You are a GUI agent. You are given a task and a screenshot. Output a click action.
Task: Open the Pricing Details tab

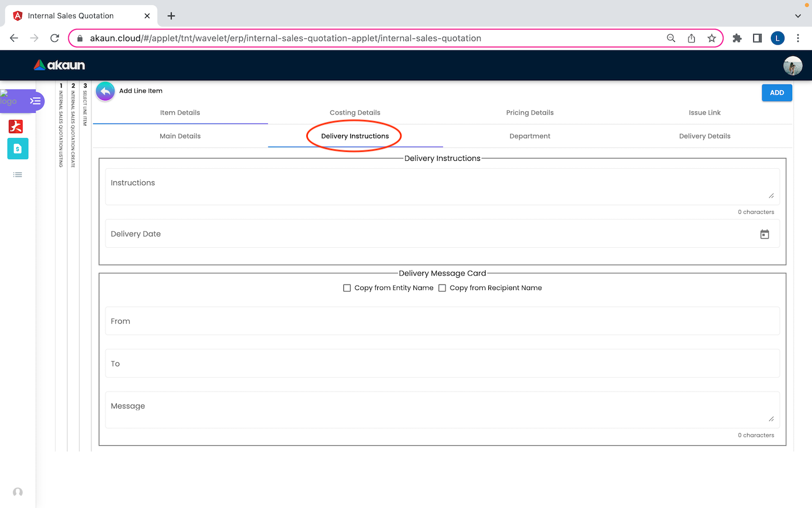point(529,113)
